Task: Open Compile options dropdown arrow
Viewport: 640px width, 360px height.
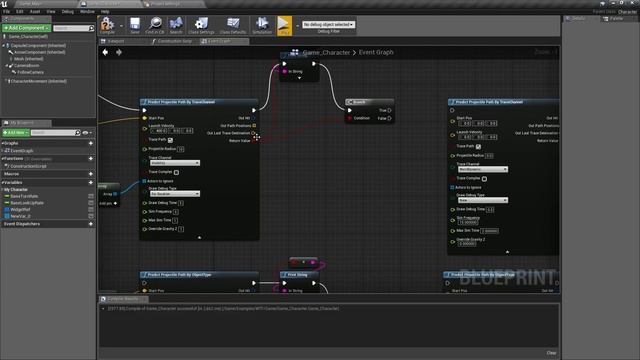Action: (121, 26)
